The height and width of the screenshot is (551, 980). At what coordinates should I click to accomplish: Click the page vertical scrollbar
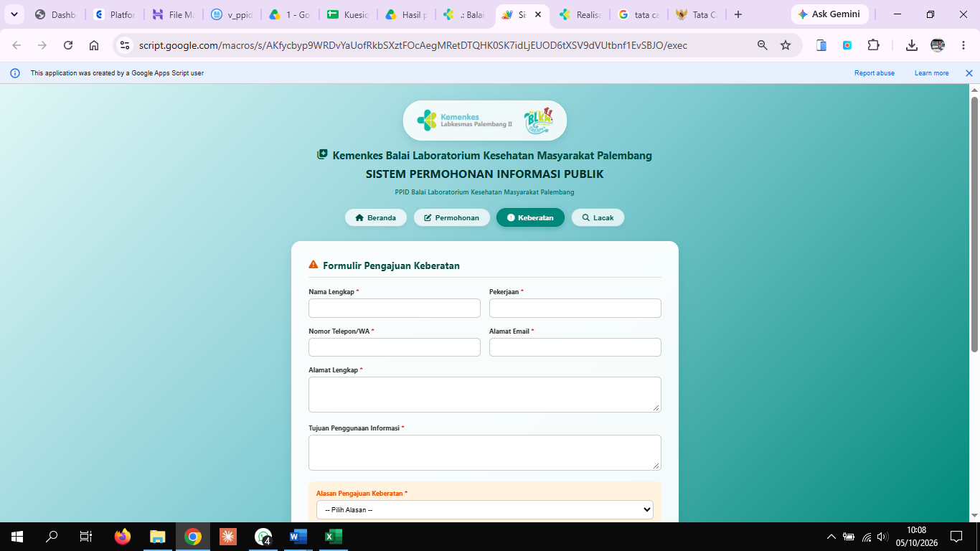(x=974, y=225)
